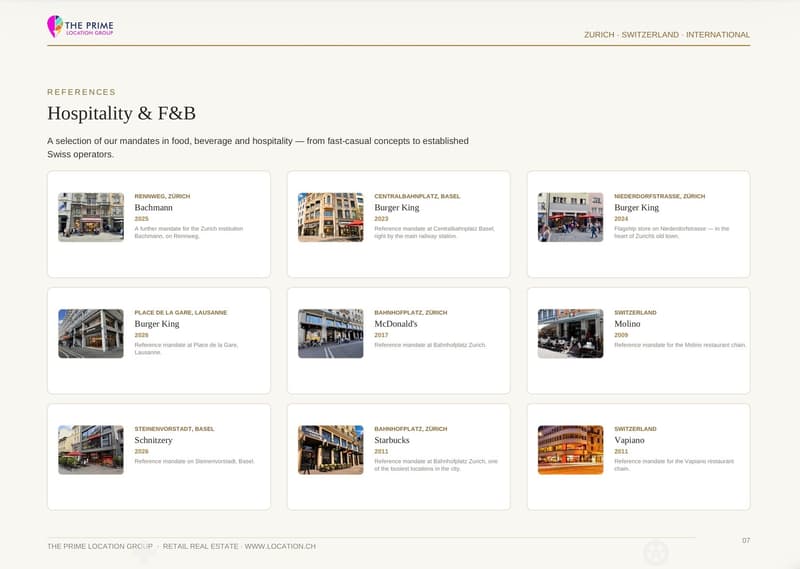
Task: Click 'BAHNHOFPLATZ, ZÜRICH' label above Starbucks
Action: coord(411,429)
